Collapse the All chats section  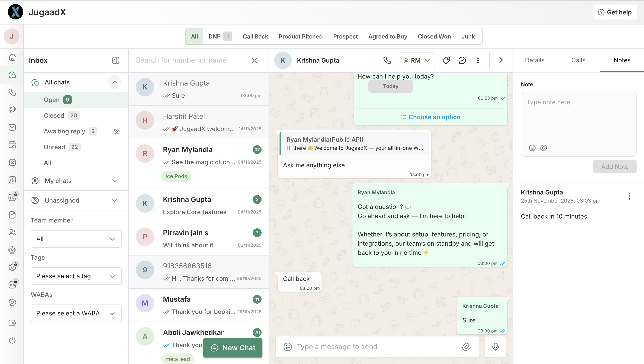(115, 82)
